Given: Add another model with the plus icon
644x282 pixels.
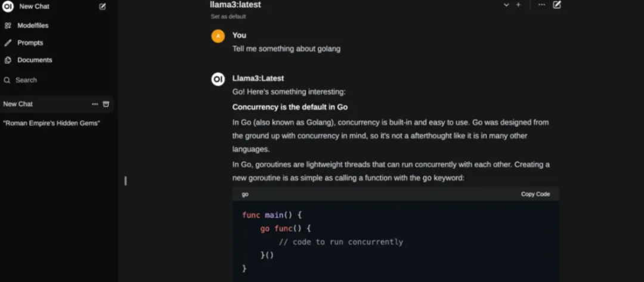Looking at the screenshot, I should (x=518, y=5).
